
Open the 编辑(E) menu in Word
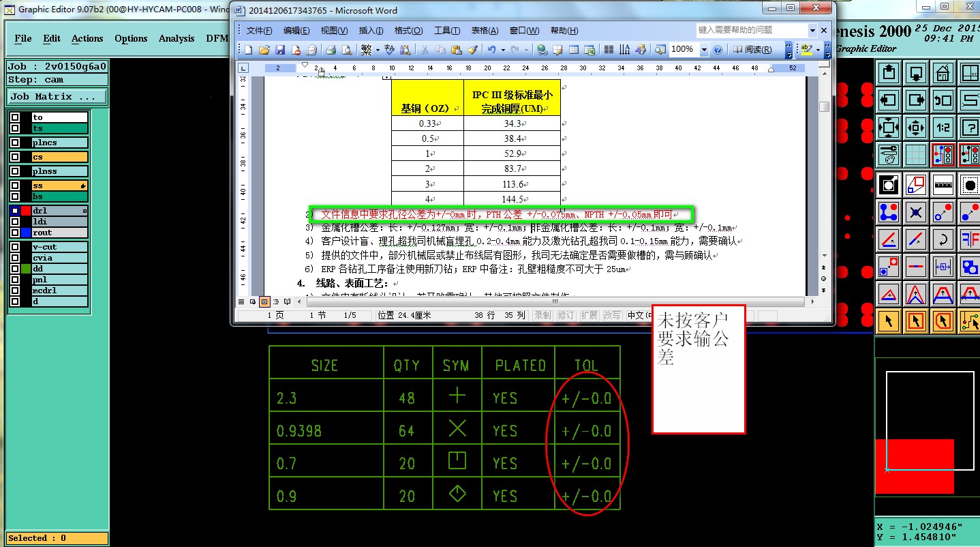pos(296,31)
